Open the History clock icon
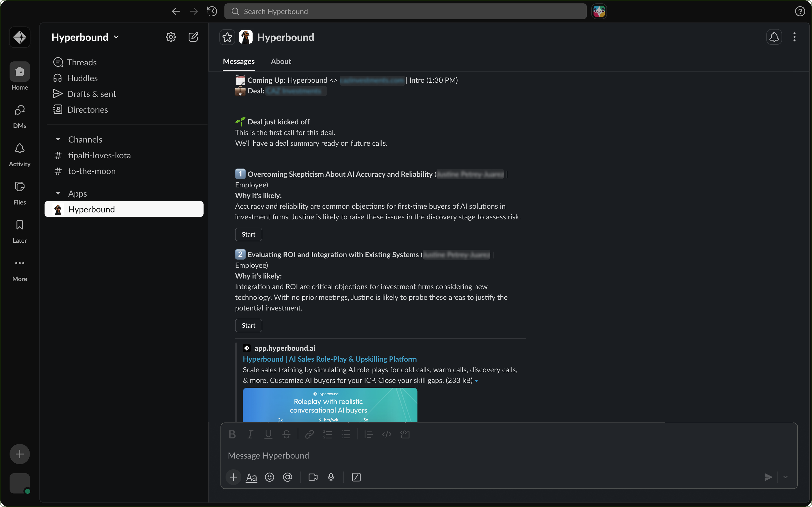This screenshot has height=507, width=812. pos(212,11)
